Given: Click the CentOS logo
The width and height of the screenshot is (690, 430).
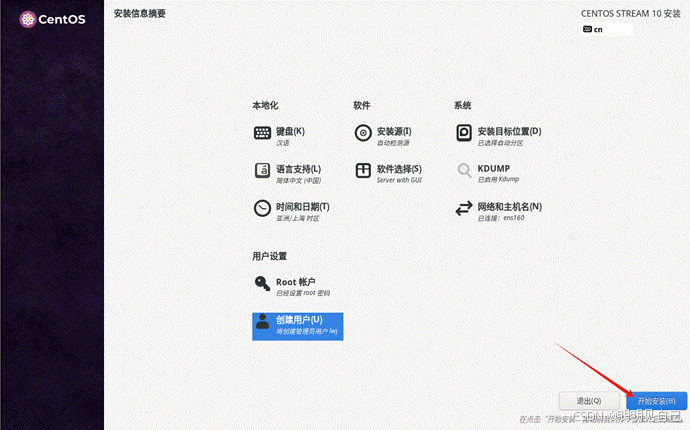Looking at the screenshot, I should (52, 19).
